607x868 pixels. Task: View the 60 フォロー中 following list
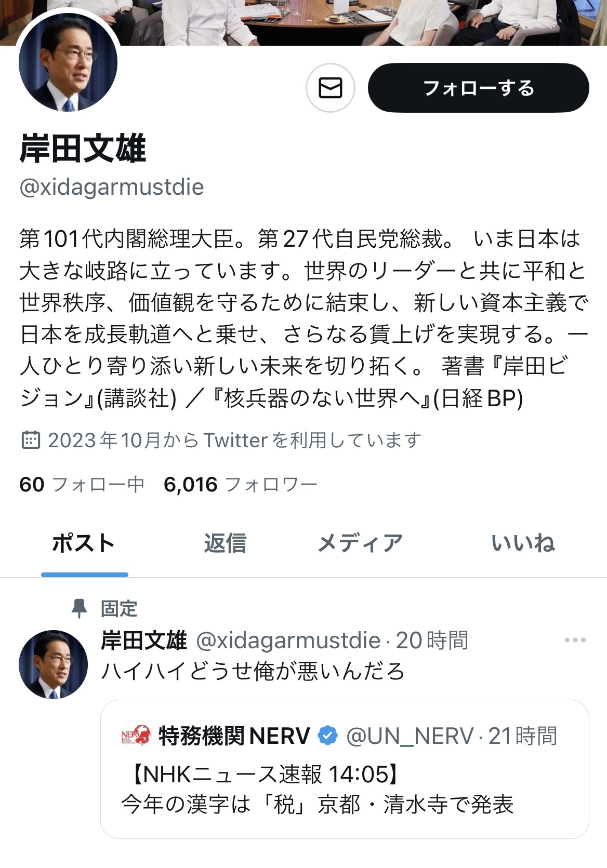tap(82, 485)
